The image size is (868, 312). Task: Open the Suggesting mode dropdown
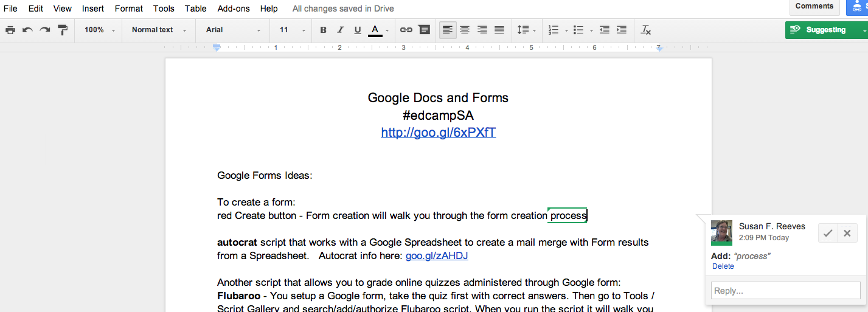tap(826, 30)
